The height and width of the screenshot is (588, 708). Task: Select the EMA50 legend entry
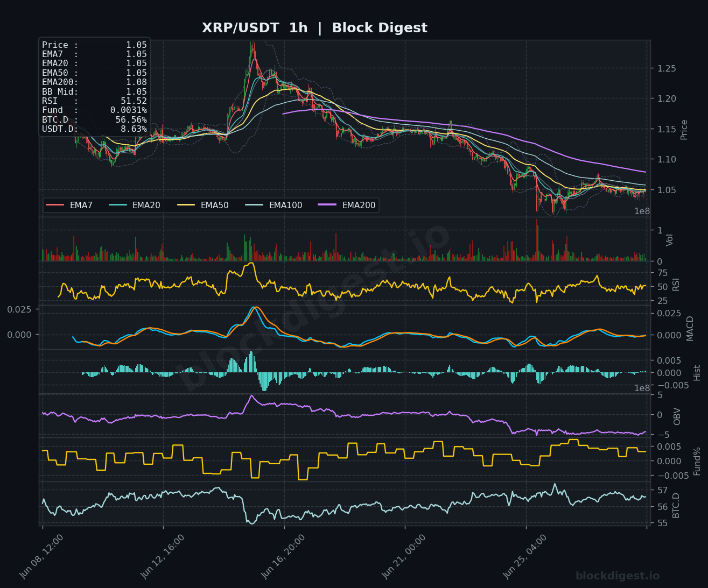[x=203, y=206]
